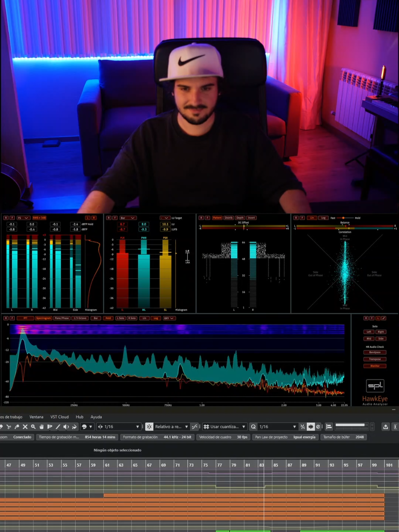Toggle Monitor under HR Audio Check
The width and height of the screenshot is (399, 532).
[x=375, y=366]
